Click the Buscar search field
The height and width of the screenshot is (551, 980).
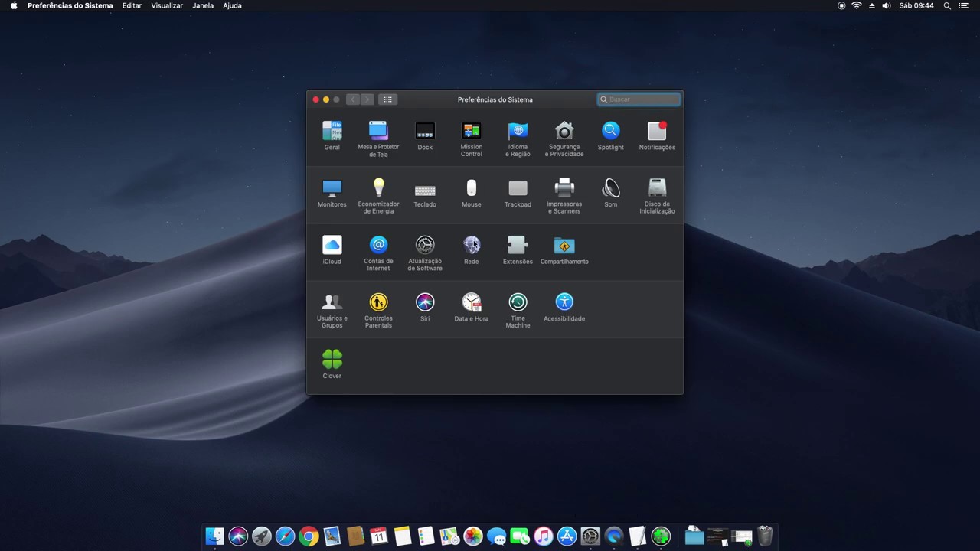639,99
